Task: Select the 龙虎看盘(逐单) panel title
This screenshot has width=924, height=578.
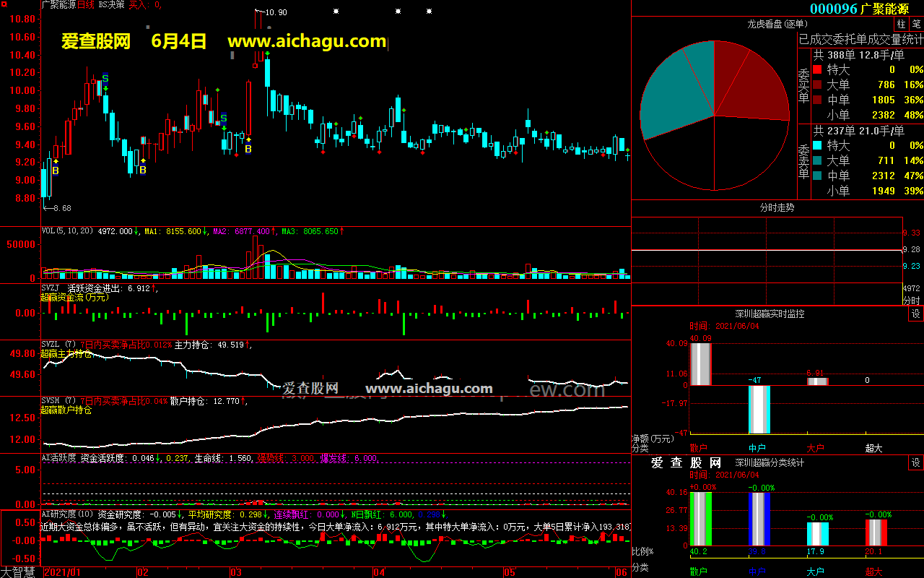Action: point(776,24)
